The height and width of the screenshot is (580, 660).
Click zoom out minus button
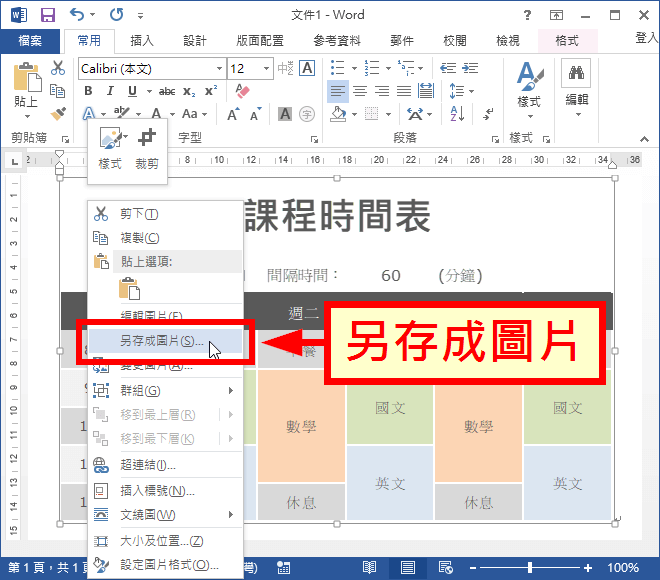(473, 568)
